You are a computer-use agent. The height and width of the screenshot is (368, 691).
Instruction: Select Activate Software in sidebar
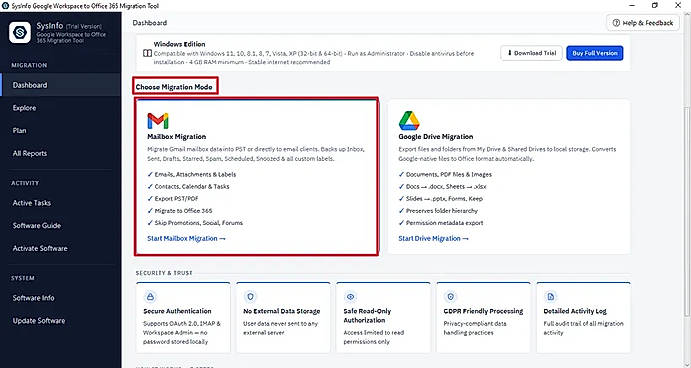click(60, 248)
